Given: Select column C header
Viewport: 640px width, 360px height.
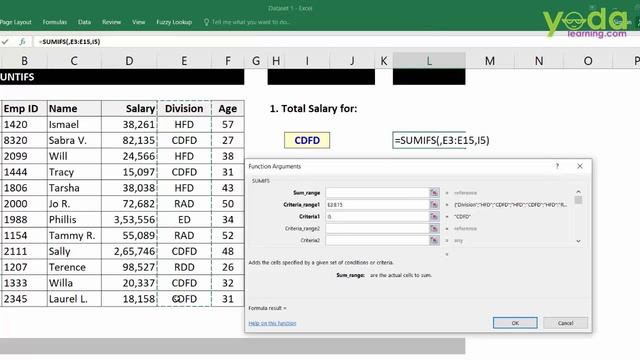Looking at the screenshot, I should coord(74,61).
